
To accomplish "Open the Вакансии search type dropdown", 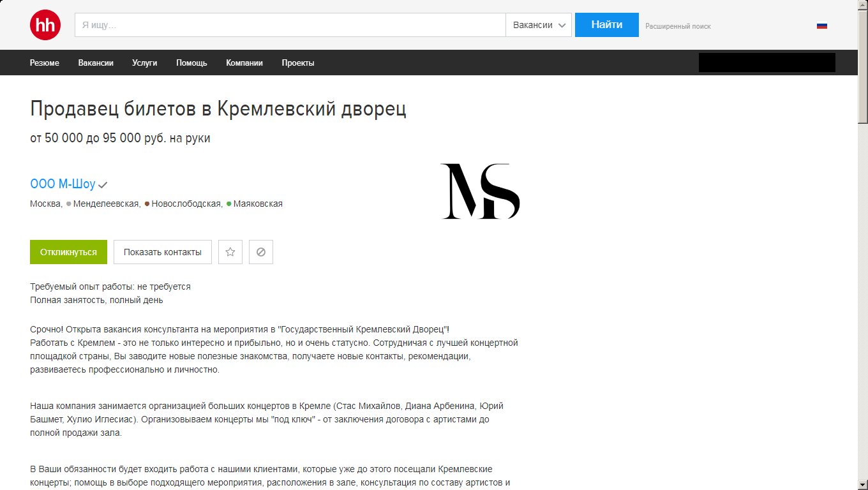I will tap(539, 25).
